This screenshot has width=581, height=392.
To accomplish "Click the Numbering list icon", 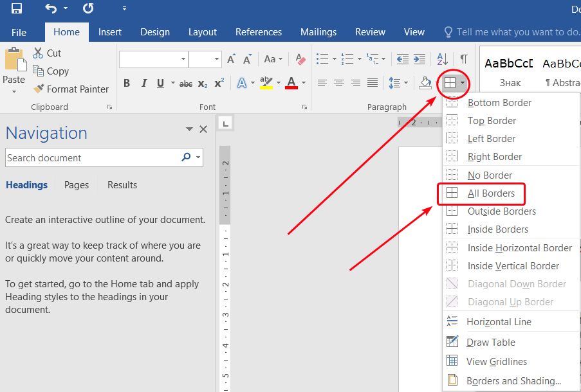I will (x=347, y=59).
